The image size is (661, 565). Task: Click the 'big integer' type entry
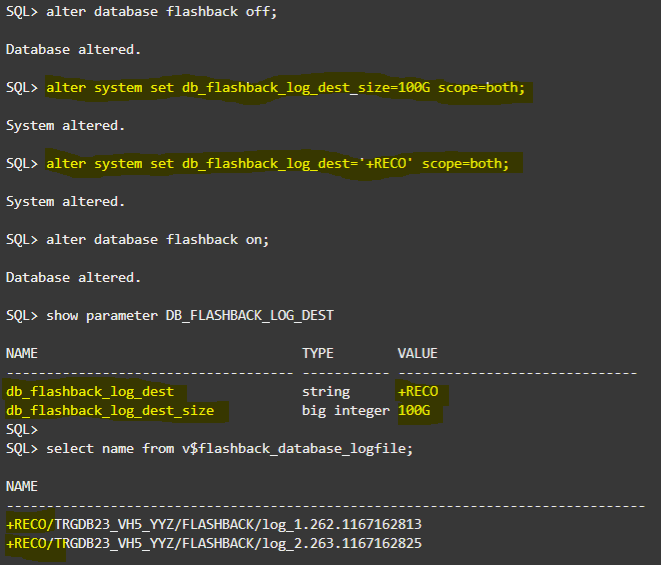pos(346,410)
